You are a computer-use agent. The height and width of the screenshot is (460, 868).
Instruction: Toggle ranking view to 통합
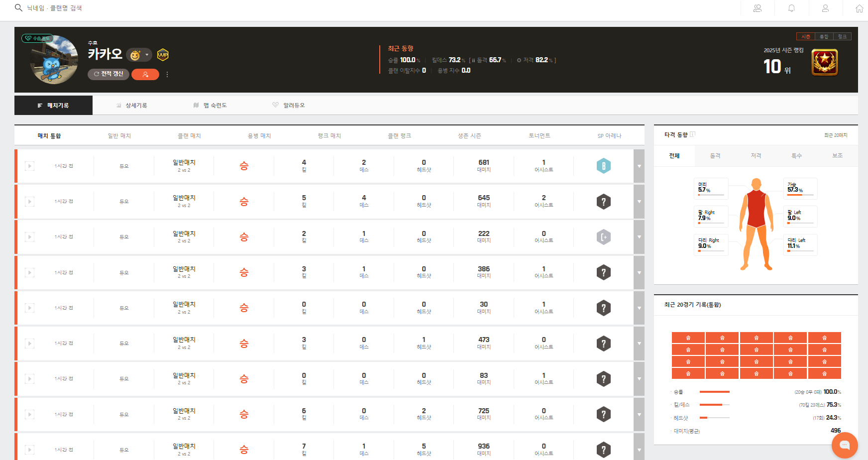pos(824,36)
